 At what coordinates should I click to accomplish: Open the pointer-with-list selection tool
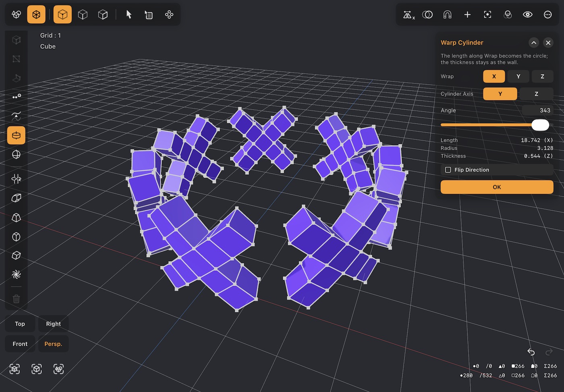[149, 15]
